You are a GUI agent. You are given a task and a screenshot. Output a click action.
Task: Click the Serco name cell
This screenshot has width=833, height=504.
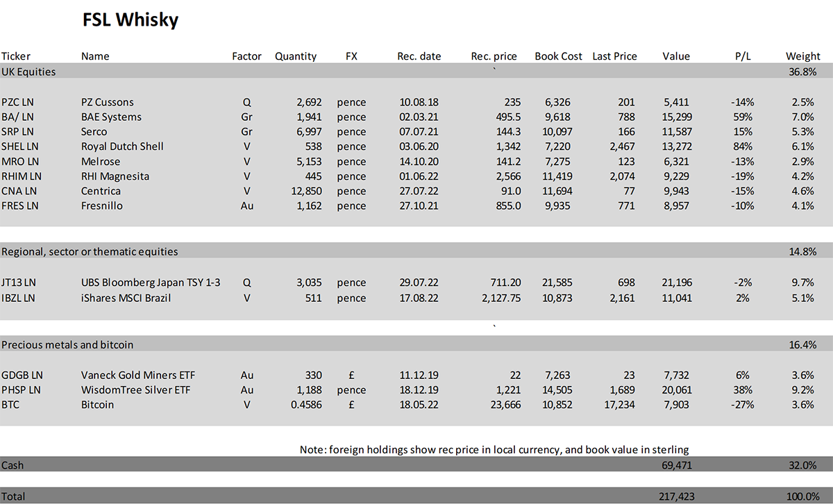pyautogui.click(x=94, y=131)
